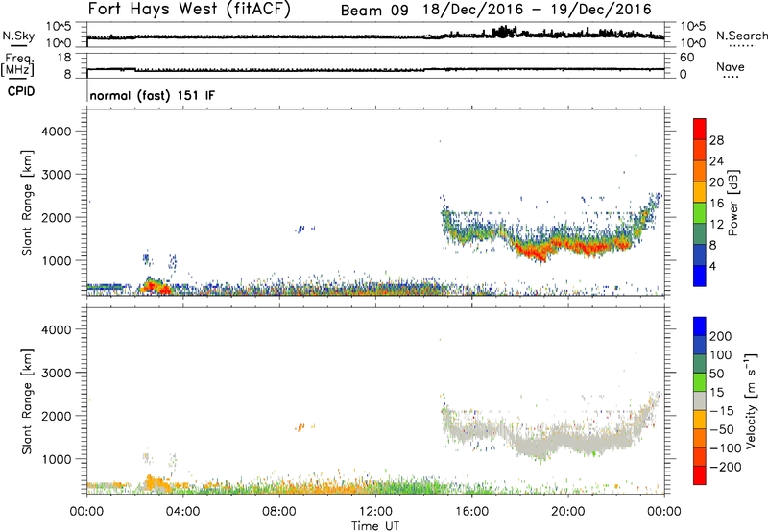Click the gray band of the velocity colorbar
This screenshot has width=768, height=532.
[x=700, y=400]
